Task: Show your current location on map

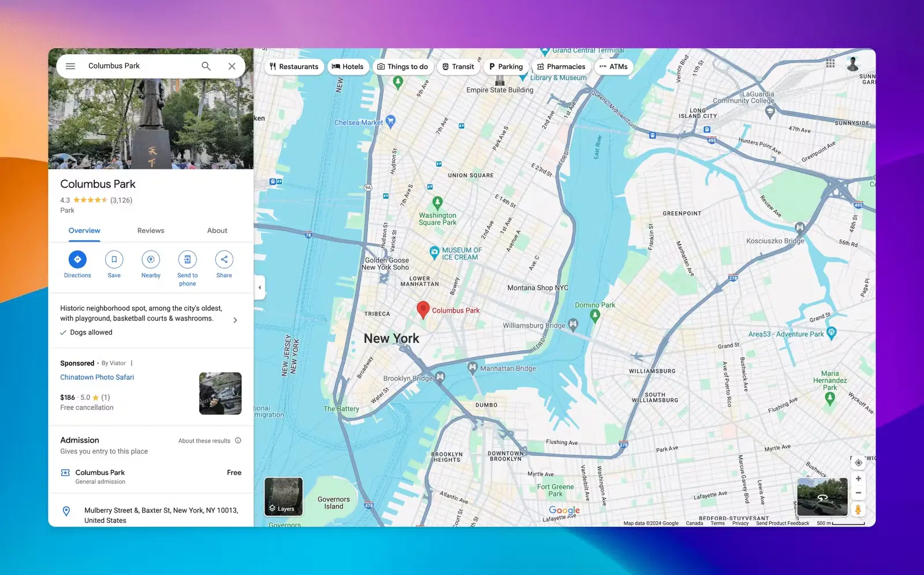Action: coord(858,462)
